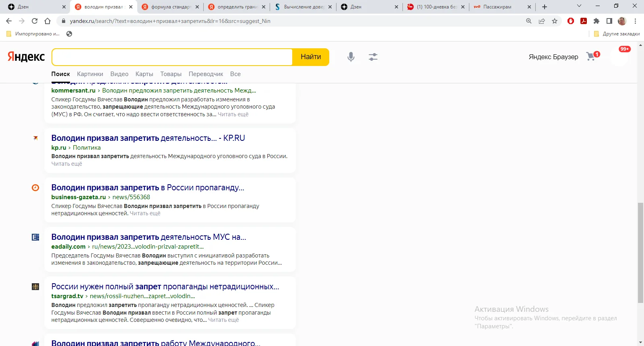This screenshot has width=644, height=346.
Task: Open Adobe Acrobat extension
Action: click(584, 21)
